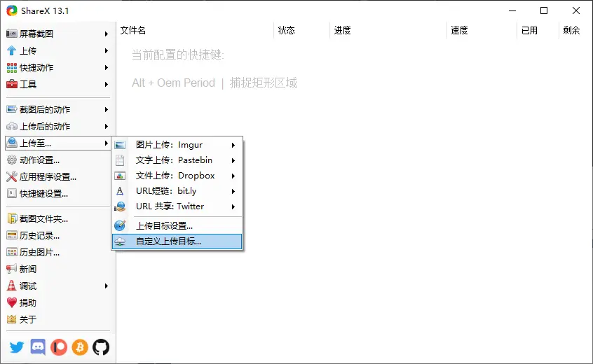Viewport: 593px width, 364px height.
Task: Click the 关于 label in sidebar
Action: point(28,319)
